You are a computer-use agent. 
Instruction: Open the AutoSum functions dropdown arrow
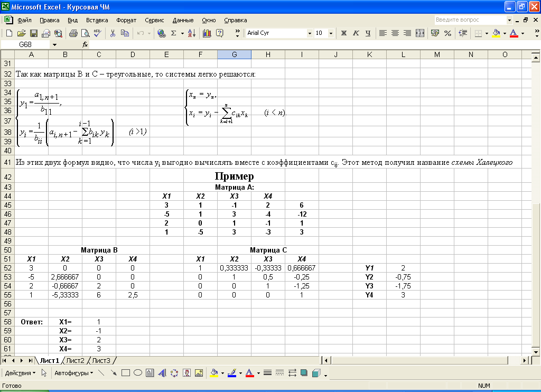[182, 33]
